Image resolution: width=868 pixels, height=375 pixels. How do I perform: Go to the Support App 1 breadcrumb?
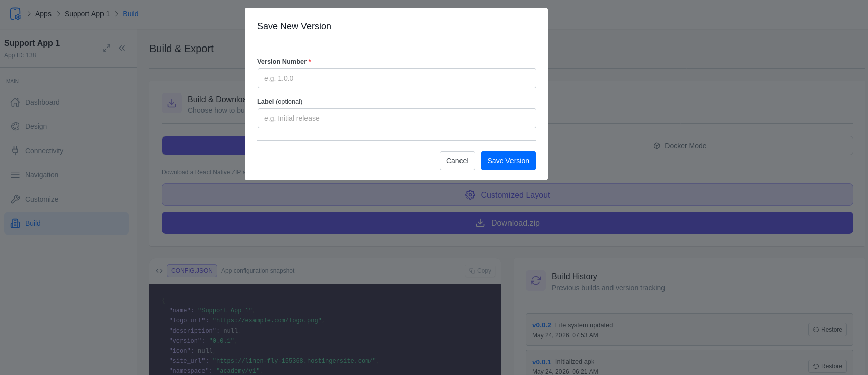point(87,14)
